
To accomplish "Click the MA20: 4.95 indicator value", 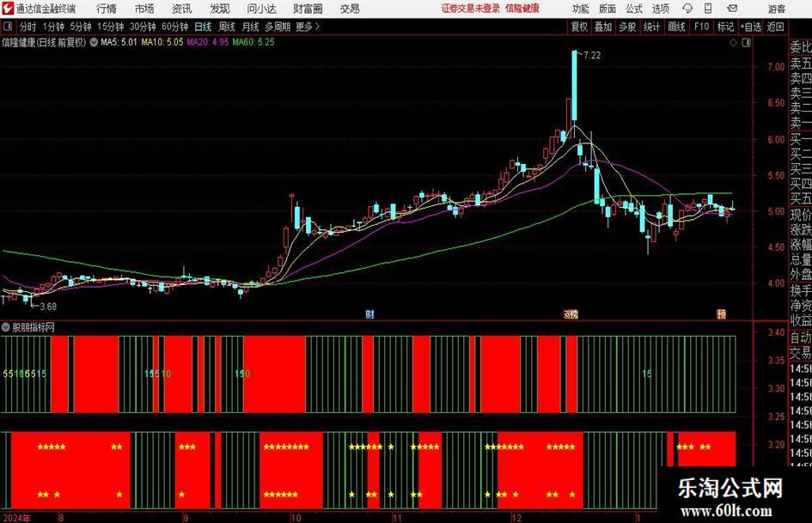I will coord(208,42).
